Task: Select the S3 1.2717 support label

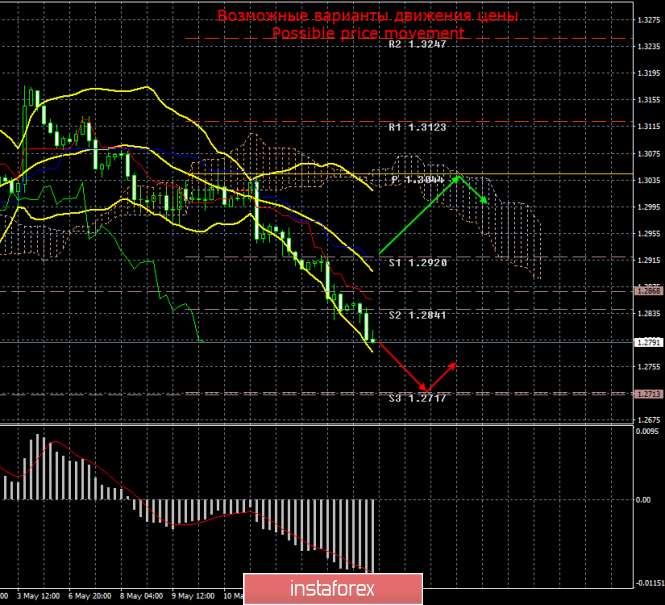Action: 417,398
